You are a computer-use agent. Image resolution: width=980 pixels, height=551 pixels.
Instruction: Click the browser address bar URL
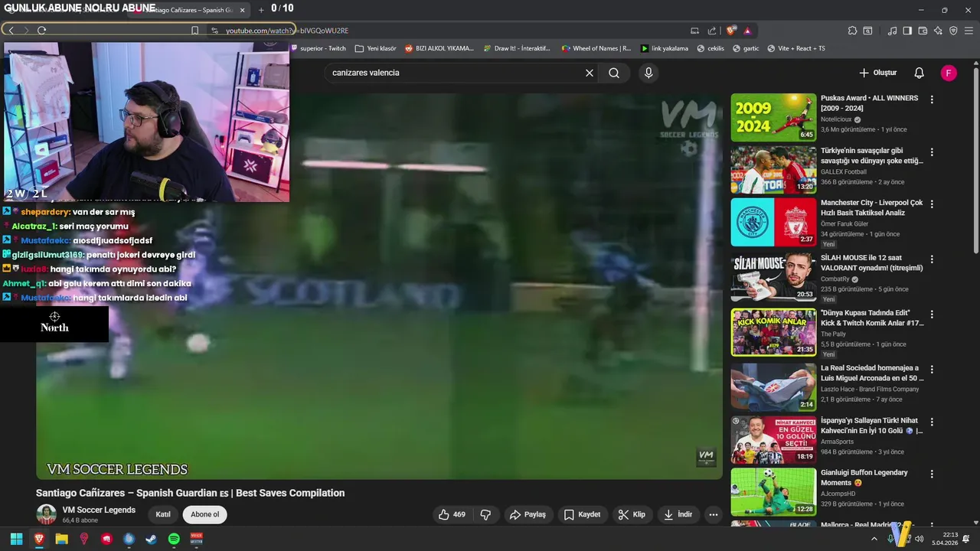287,31
